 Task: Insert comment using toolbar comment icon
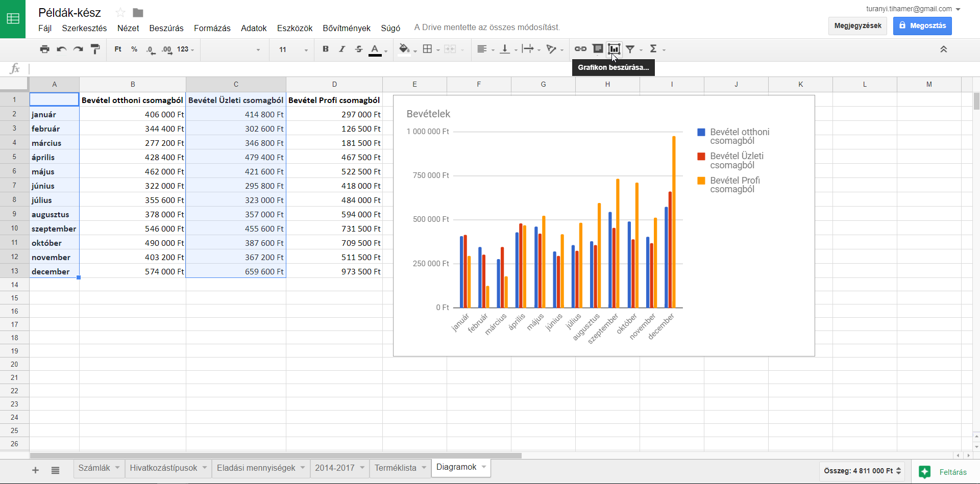(598, 49)
